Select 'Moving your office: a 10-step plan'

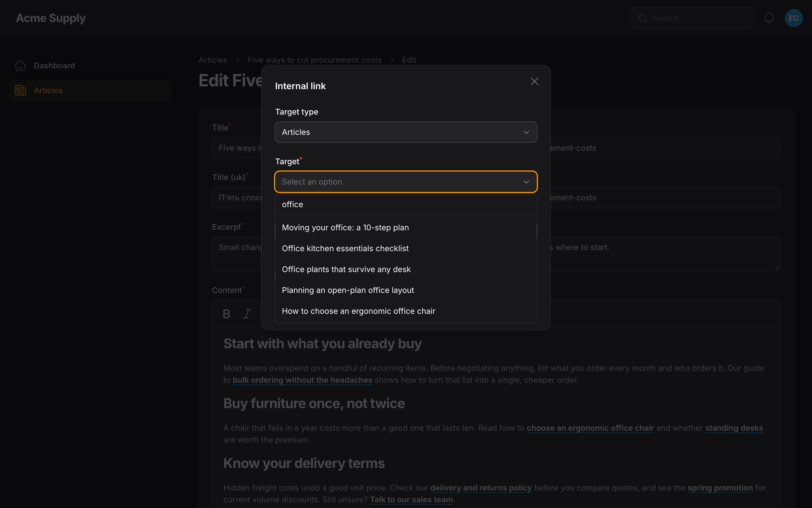(x=406, y=227)
